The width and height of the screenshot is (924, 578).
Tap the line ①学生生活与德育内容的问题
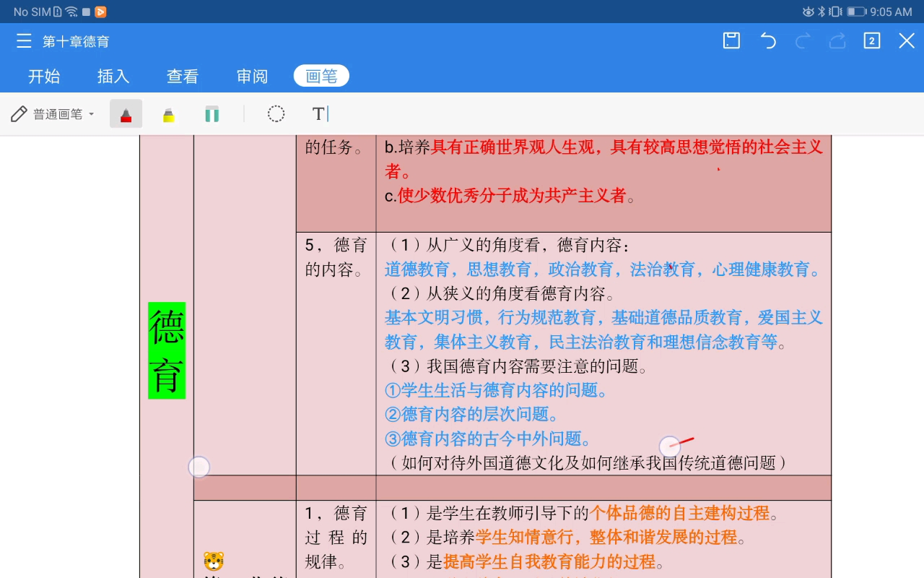[x=497, y=390]
